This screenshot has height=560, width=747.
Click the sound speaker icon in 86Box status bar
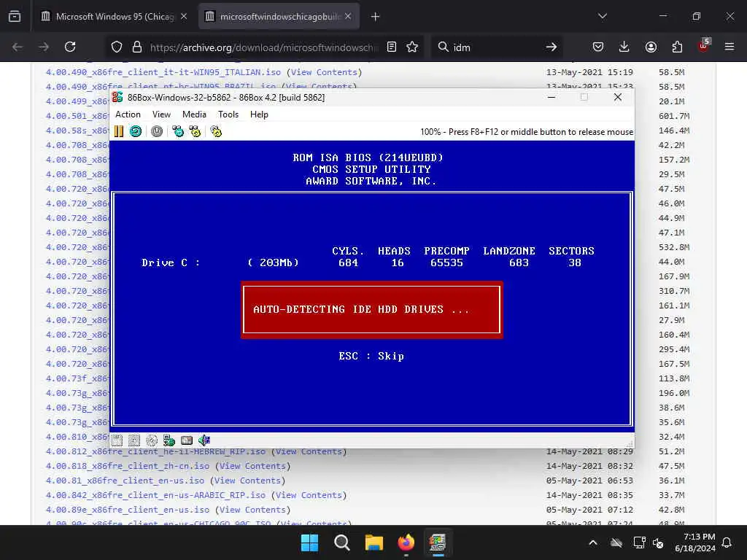pyautogui.click(x=204, y=440)
